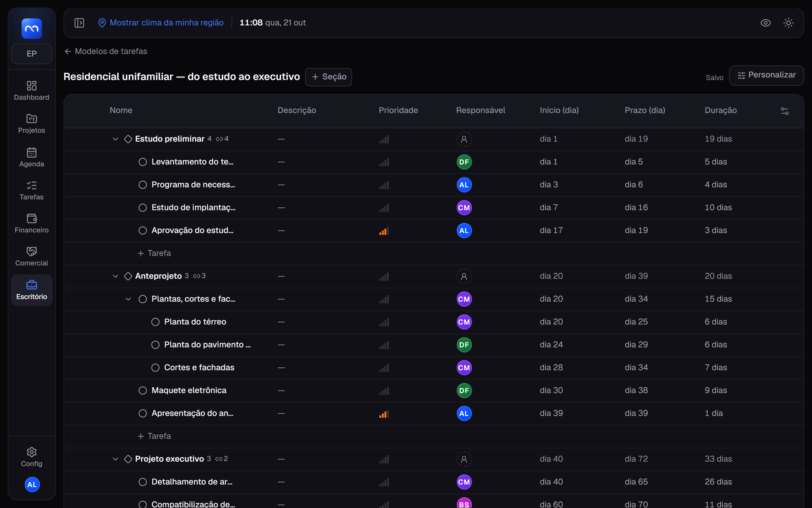The width and height of the screenshot is (812, 508).
Task: Click the Cortes e fachadas task name
Action: 199,368
